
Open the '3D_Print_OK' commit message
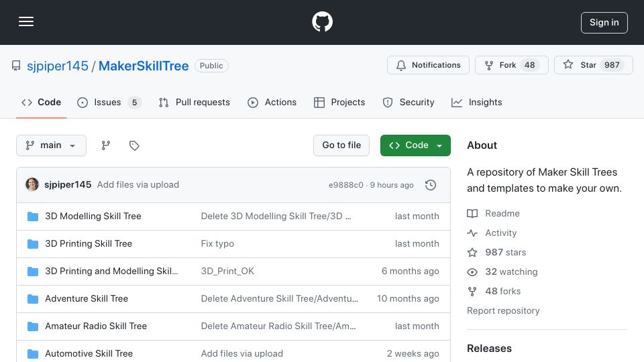point(227,271)
